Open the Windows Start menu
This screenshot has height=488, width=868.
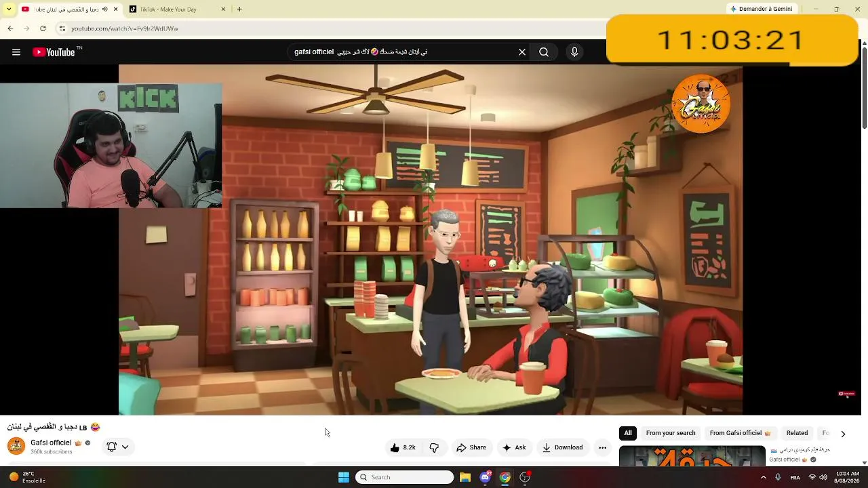(344, 477)
